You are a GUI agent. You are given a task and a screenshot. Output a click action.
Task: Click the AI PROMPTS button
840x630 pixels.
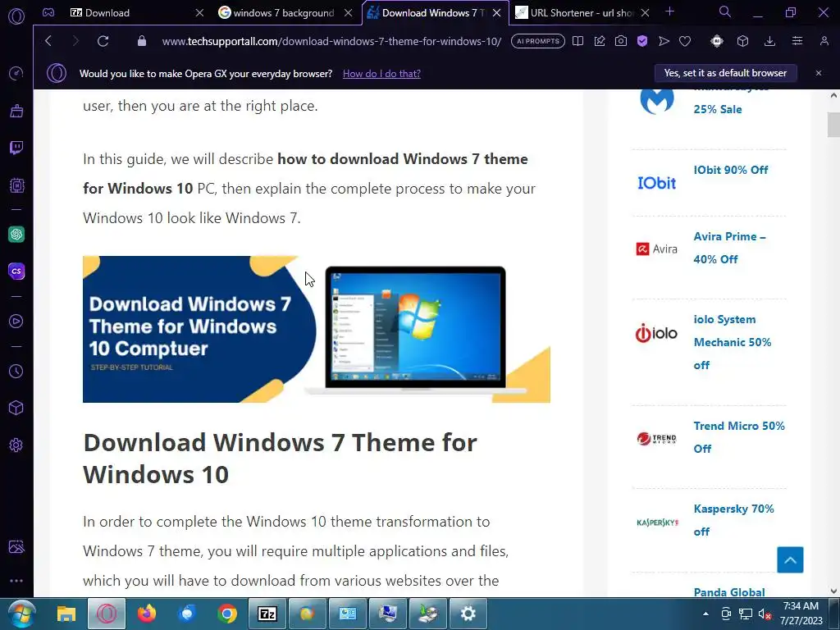point(538,41)
